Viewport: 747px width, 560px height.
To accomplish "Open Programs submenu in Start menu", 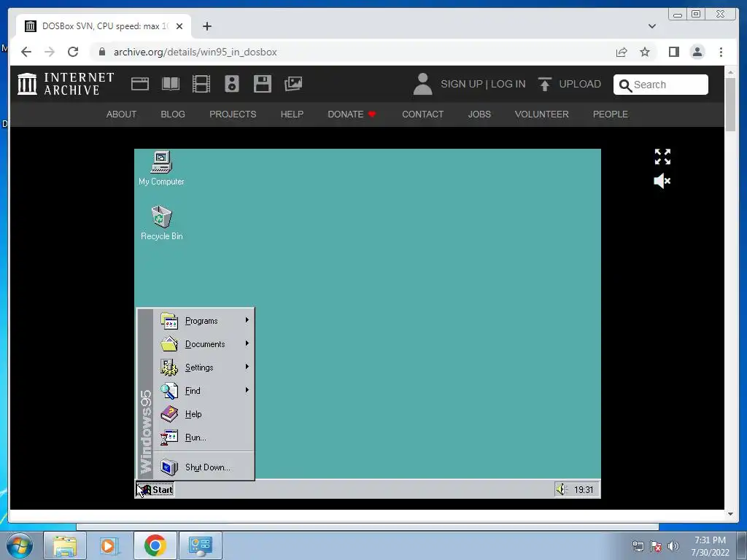I will [205, 321].
